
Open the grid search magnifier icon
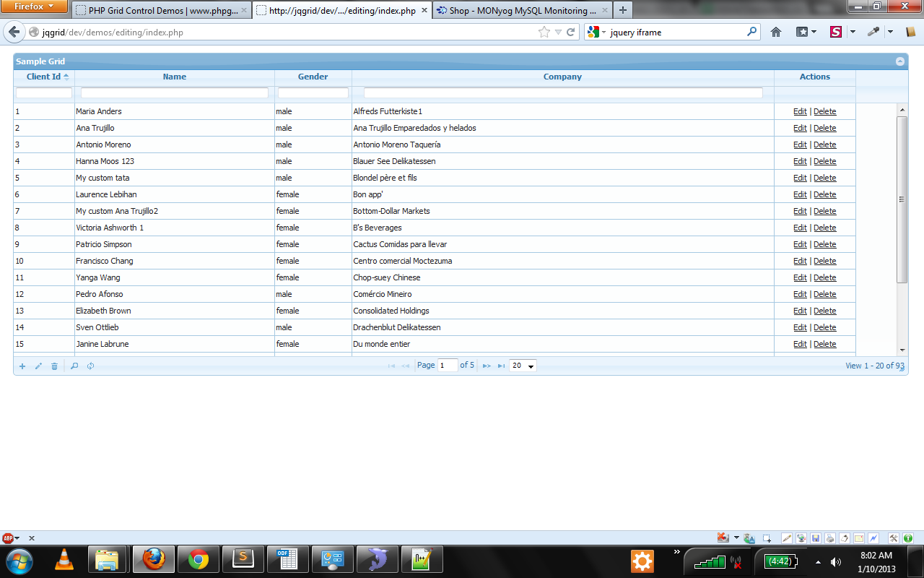[x=74, y=366]
